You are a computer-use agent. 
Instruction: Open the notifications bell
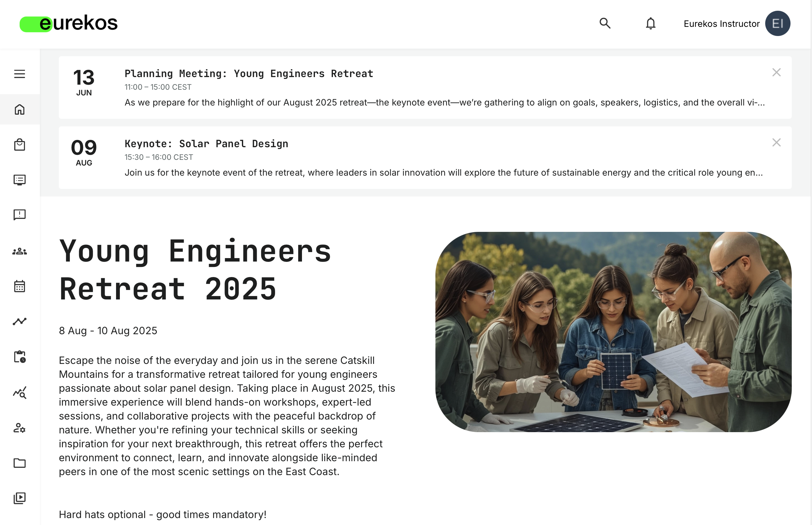650,23
